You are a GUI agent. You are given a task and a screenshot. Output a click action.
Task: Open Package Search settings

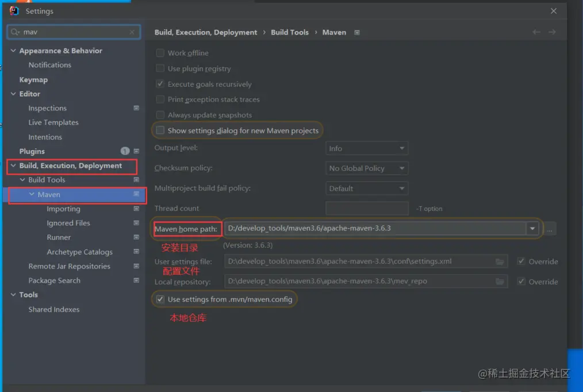pyautogui.click(x=54, y=280)
